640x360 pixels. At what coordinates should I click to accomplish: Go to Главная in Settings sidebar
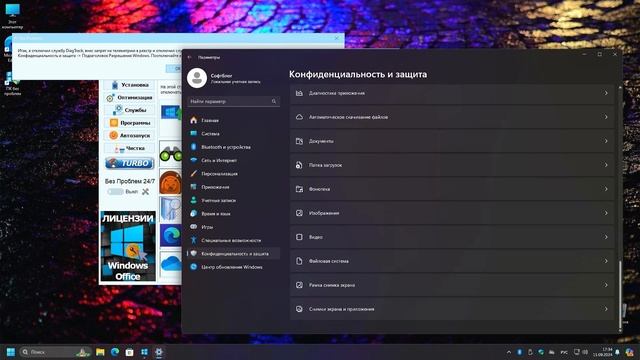pos(233,120)
